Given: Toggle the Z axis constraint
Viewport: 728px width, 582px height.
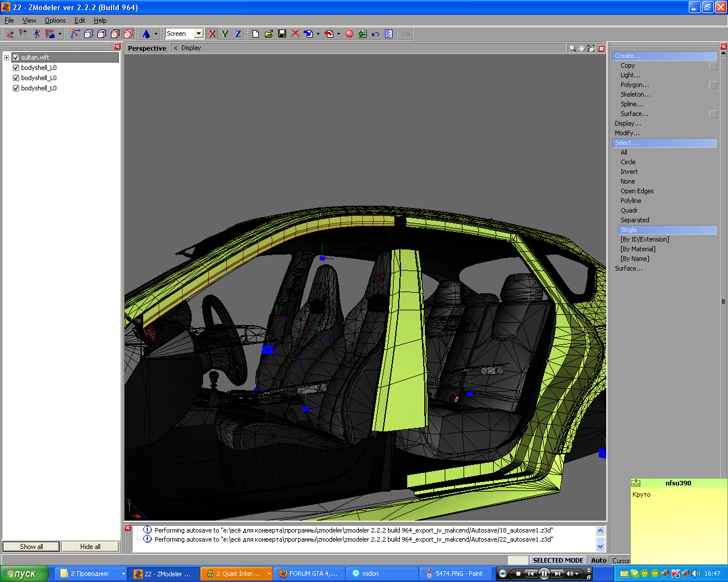Looking at the screenshot, I should coord(238,34).
